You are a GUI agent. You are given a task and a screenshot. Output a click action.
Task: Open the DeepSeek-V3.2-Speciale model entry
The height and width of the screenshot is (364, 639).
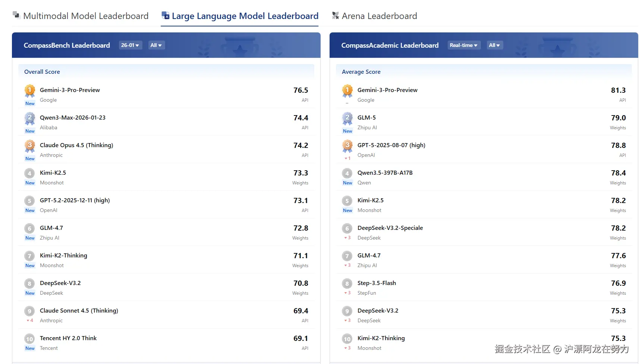click(x=390, y=228)
